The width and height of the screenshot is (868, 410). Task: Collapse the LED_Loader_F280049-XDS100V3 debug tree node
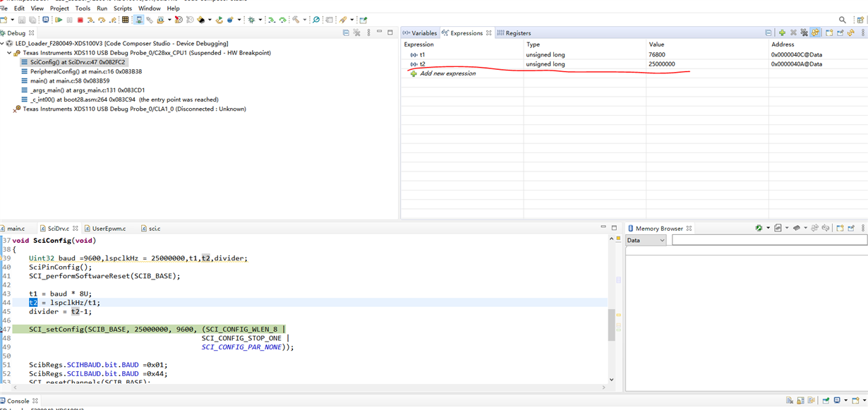(3, 44)
